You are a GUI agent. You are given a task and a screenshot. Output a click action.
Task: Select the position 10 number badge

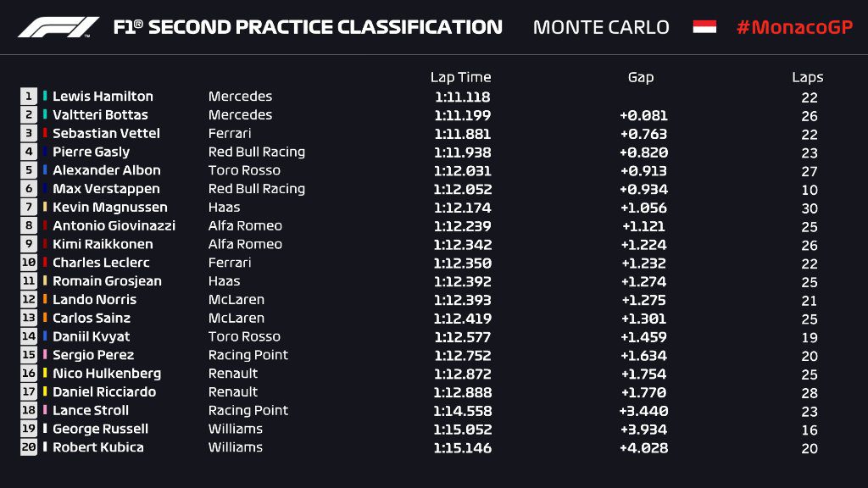click(x=29, y=263)
